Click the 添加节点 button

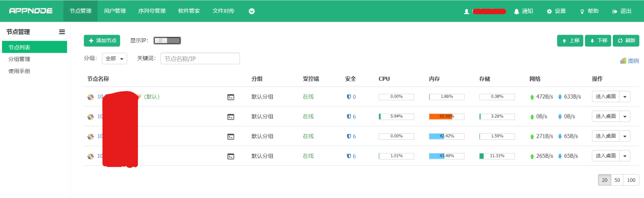point(102,41)
